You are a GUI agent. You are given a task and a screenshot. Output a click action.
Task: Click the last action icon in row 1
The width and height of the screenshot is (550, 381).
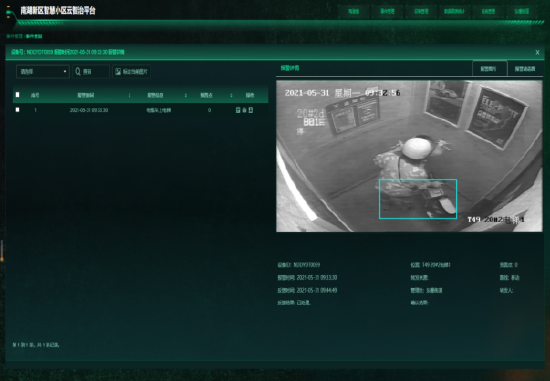click(x=251, y=110)
